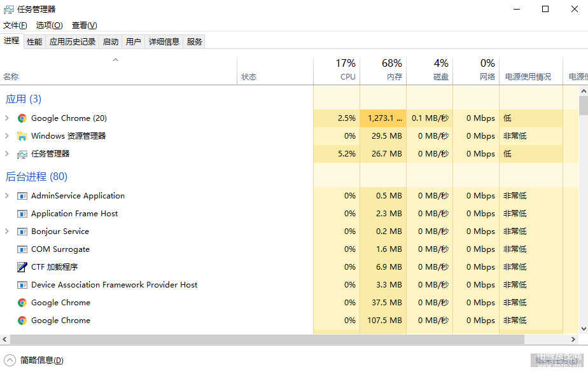
Task: Click the 29.5 MB memory value
Action: [387, 135]
